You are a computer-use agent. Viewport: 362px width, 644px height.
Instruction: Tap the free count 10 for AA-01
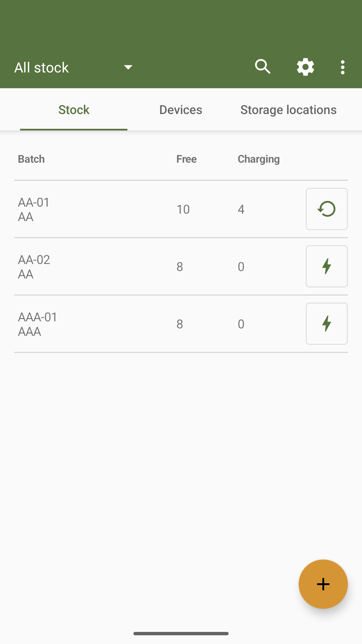(x=183, y=209)
